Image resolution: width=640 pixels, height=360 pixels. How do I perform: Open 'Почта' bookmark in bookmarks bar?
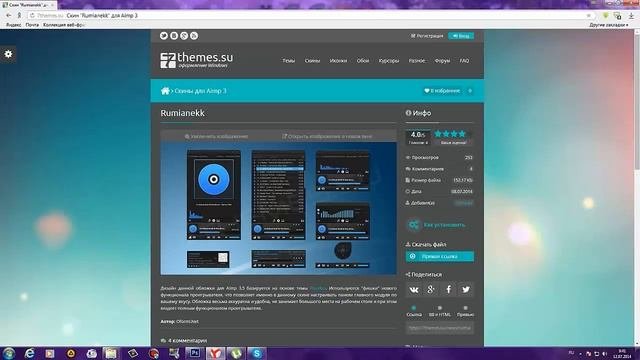[x=32, y=25]
